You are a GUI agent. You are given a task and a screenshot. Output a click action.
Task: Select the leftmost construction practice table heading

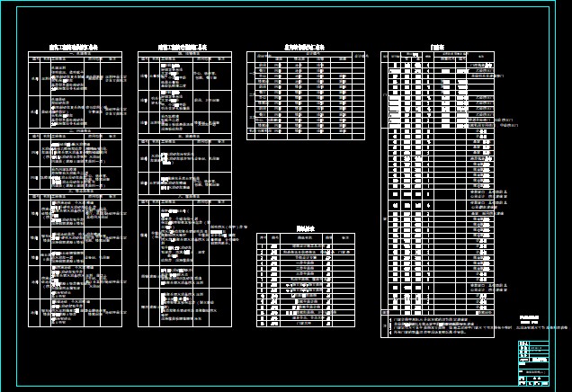coord(74,46)
